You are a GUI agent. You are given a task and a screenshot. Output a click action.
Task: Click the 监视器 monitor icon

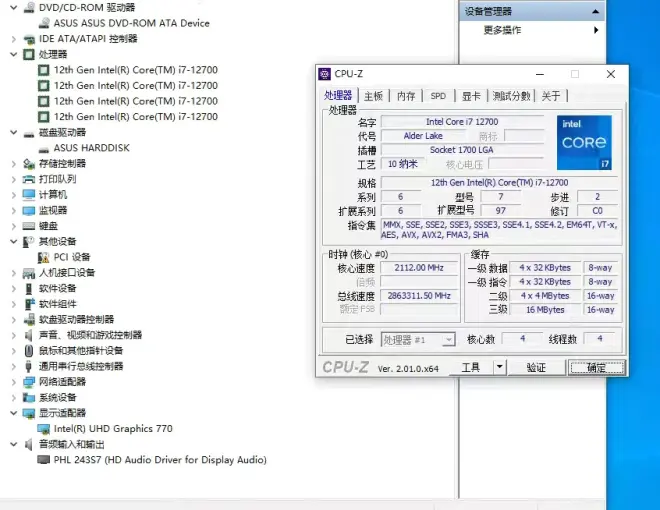tap(29, 210)
